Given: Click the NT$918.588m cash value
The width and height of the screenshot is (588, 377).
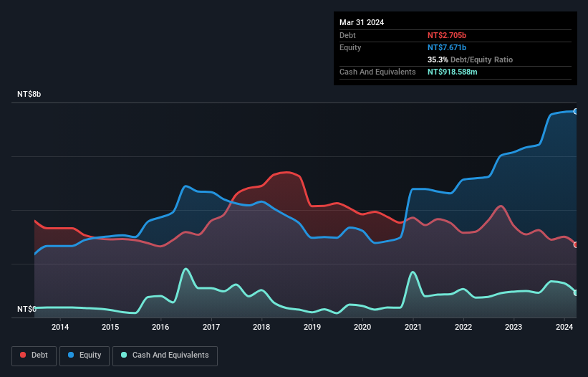Looking at the screenshot, I should (452, 72).
